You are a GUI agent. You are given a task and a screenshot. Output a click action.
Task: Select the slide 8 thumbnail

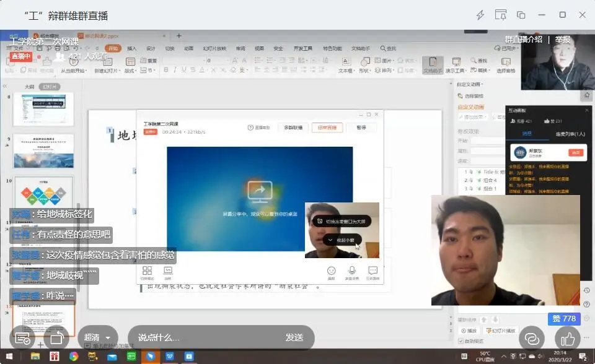[x=43, y=109]
